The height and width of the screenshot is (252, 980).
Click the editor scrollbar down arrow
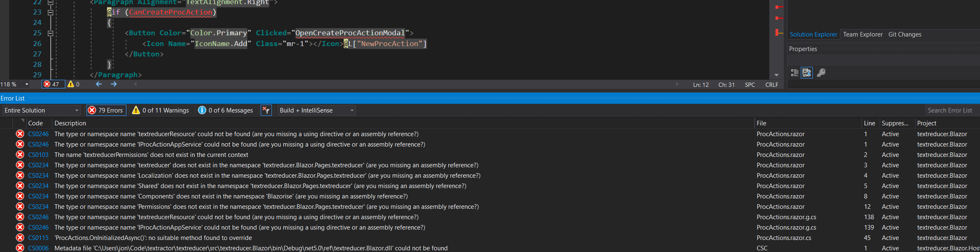tap(776, 75)
